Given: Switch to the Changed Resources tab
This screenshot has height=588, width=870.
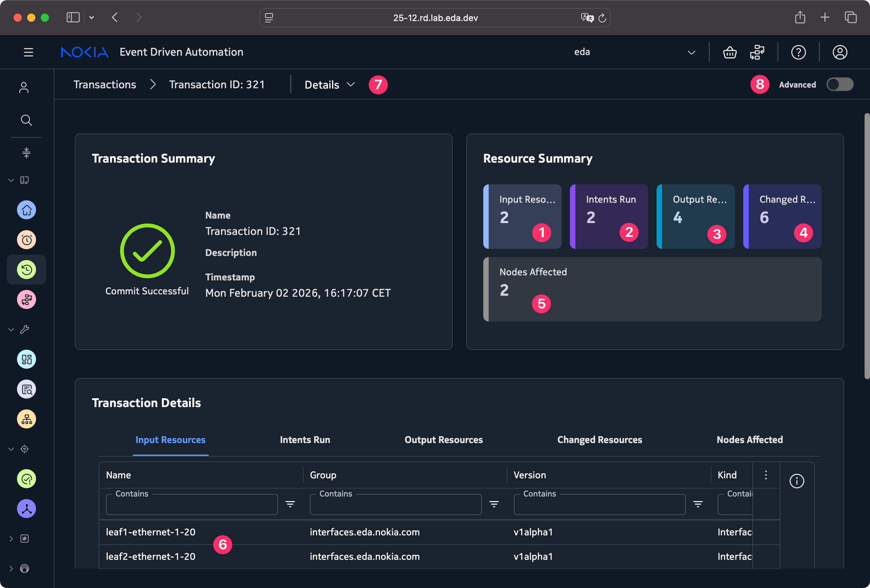Looking at the screenshot, I should (599, 440).
